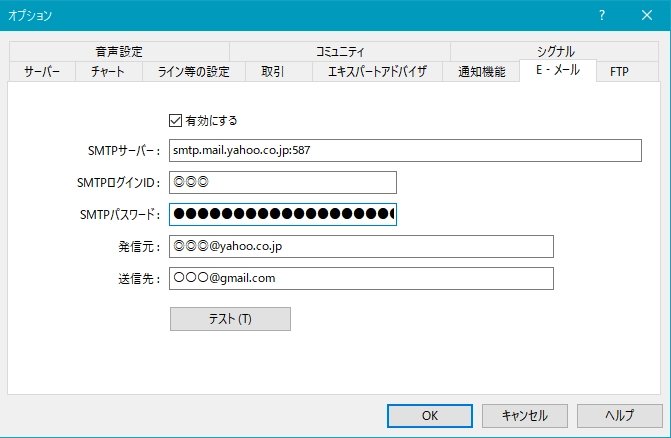Open the 音声設定 tab
The image size is (671, 438).
coord(119,52)
